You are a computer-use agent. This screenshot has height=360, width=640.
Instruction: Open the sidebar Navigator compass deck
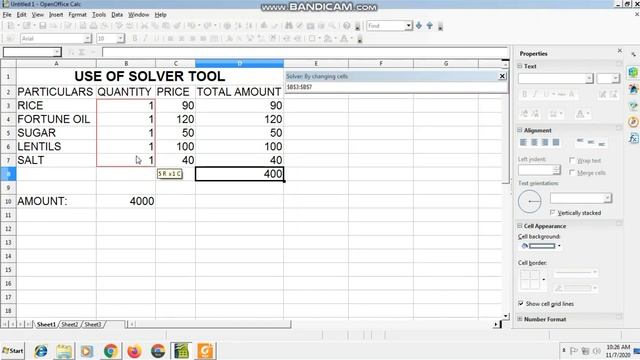point(633,122)
